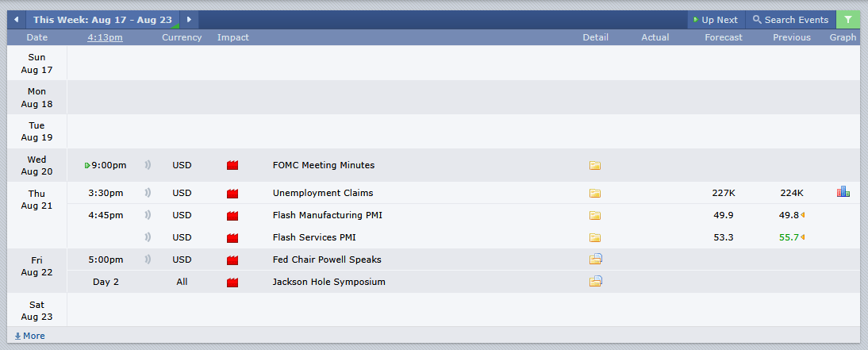The image size is (868, 350).
Task: Open detail for Fed Chair Powell Speaks
Action: pos(596,260)
